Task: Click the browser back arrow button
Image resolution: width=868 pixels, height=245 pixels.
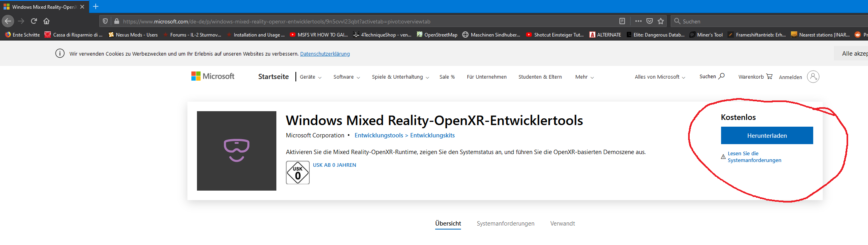Action: [x=8, y=21]
